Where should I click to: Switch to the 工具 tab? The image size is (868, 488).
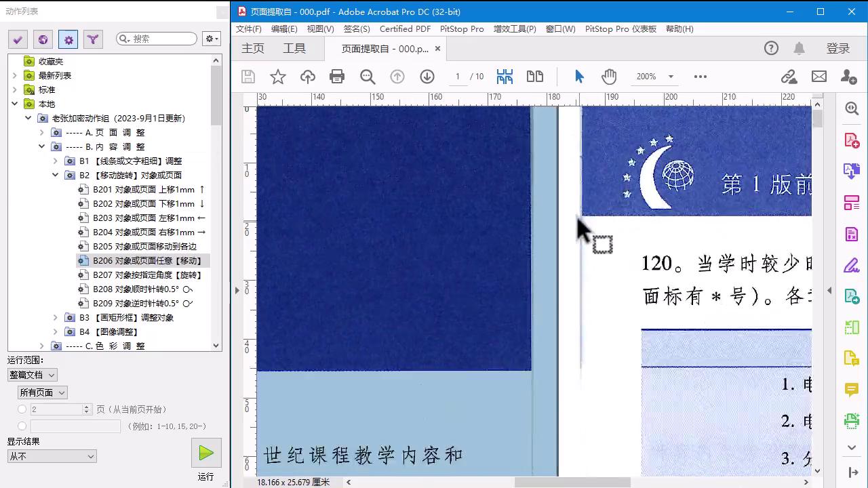tap(294, 48)
